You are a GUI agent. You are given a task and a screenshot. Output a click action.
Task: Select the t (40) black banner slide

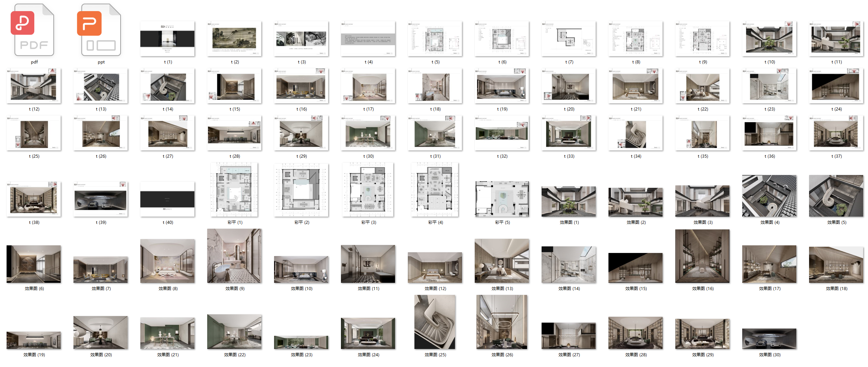coord(167,199)
